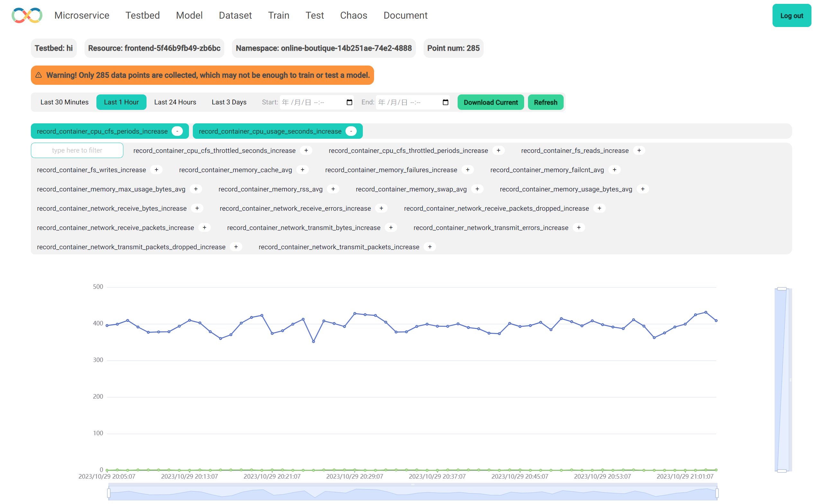
Task: Click the Download Current button
Action: pos(491,102)
